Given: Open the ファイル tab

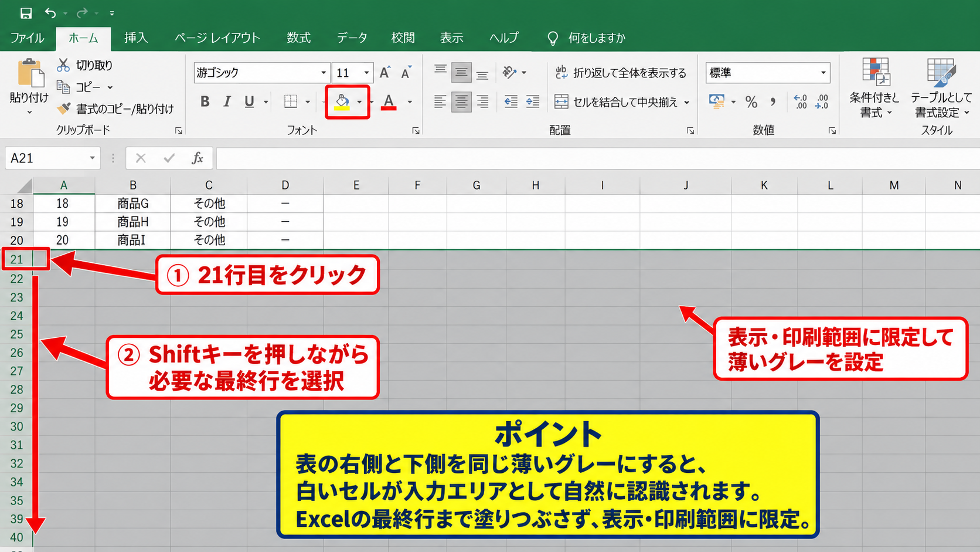Looking at the screenshot, I should [28, 38].
